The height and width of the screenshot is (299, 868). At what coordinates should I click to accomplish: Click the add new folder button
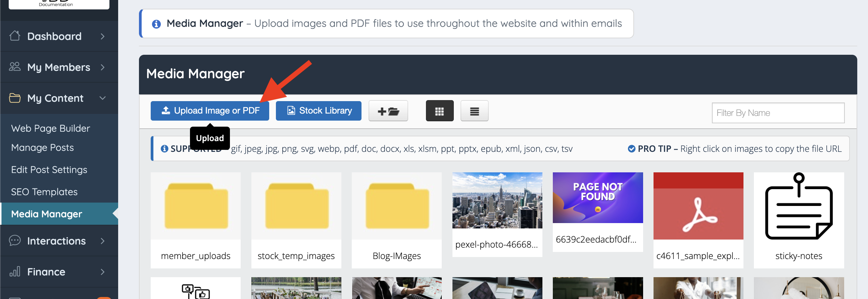388,111
